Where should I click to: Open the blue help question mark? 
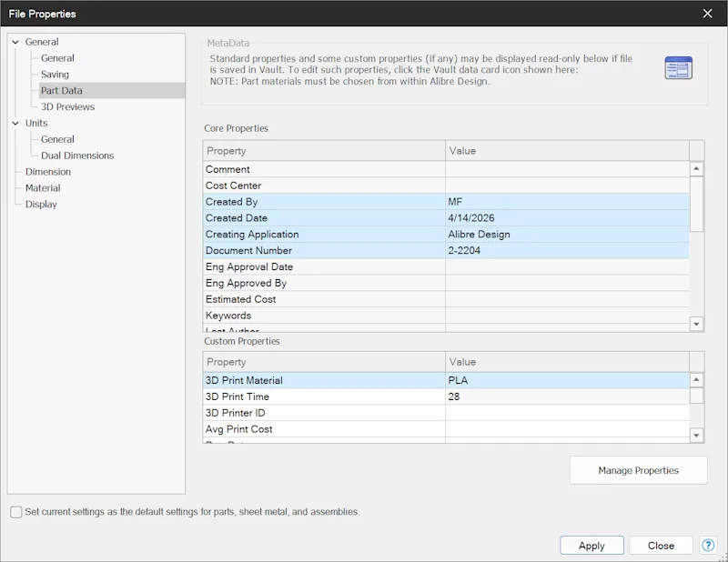click(708, 546)
